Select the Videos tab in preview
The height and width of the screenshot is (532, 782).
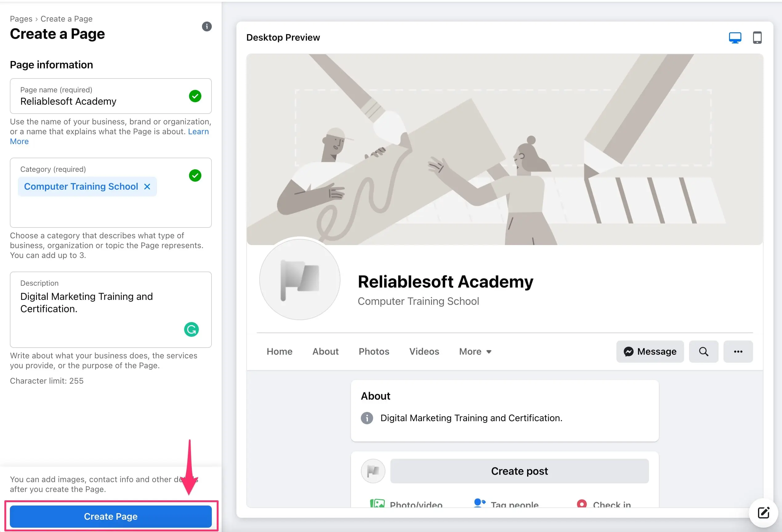(424, 351)
